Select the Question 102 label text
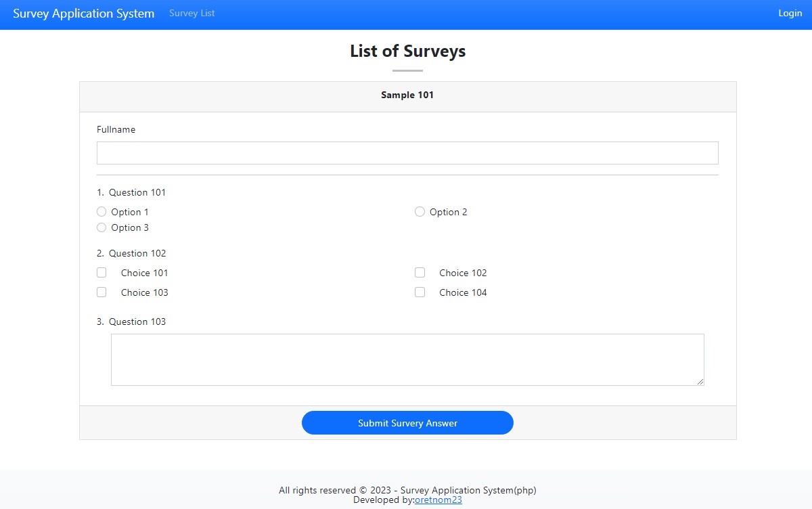The height and width of the screenshot is (509, 812). point(137,254)
